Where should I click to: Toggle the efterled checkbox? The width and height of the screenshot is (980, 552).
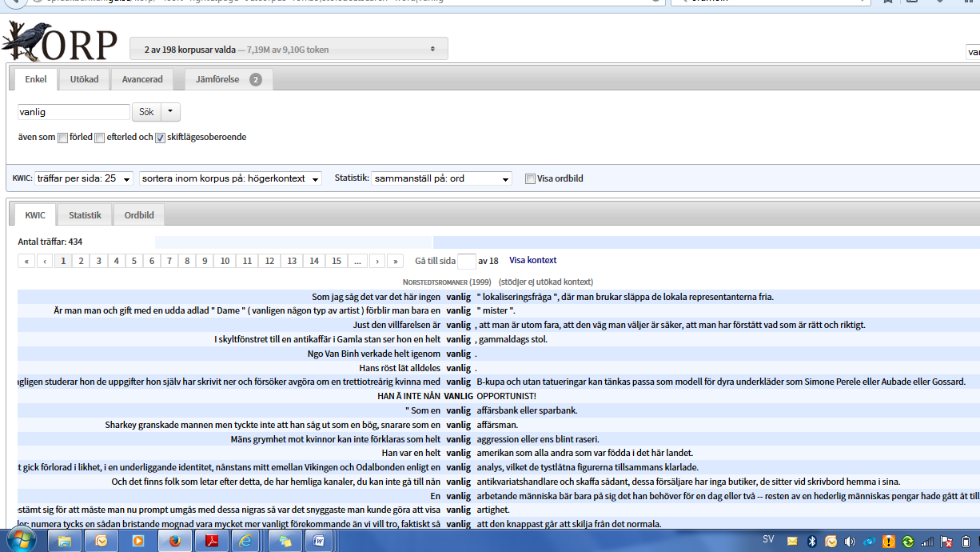pyautogui.click(x=99, y=138)
